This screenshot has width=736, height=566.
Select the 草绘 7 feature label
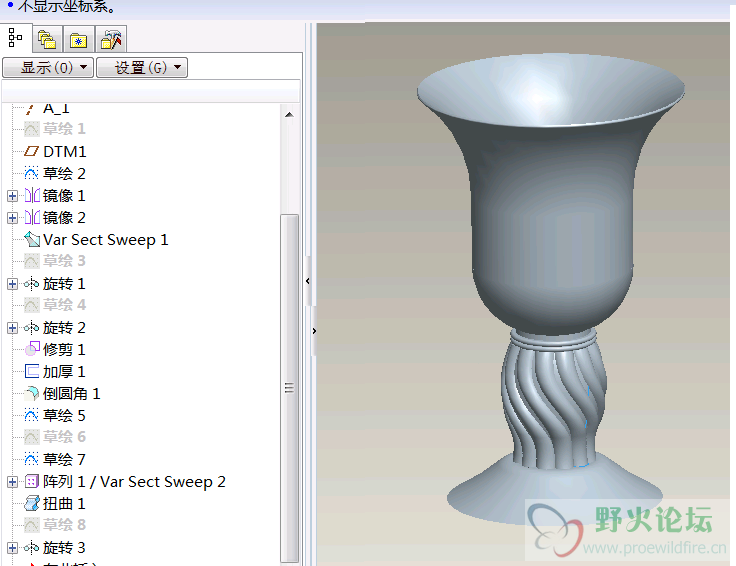(64, 459)
